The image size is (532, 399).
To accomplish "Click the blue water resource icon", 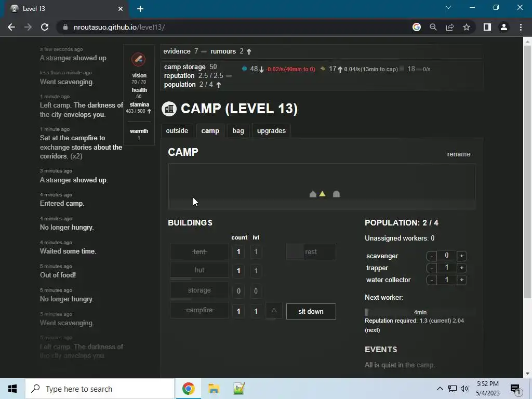I will 244,69.
